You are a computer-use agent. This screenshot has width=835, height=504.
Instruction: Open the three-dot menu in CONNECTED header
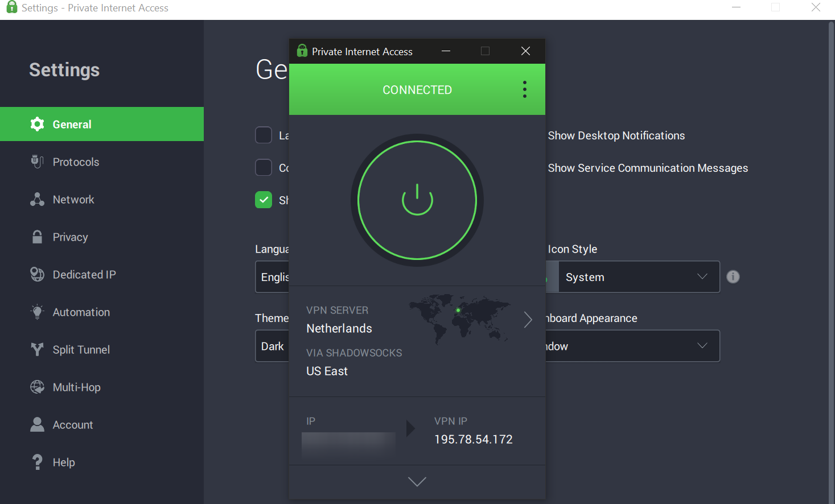pyautogui.click(x=525, y=89)
